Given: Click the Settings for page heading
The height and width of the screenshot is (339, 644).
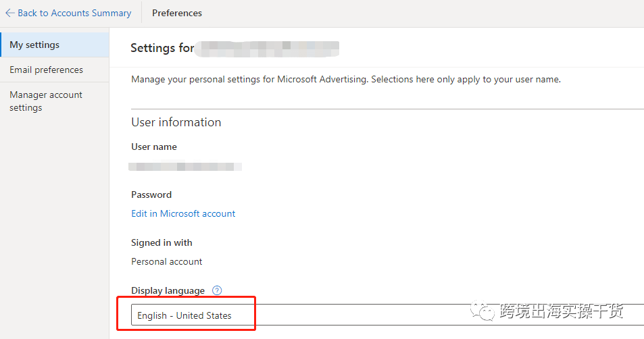Looking at the screenshot, I should [162, 48].
